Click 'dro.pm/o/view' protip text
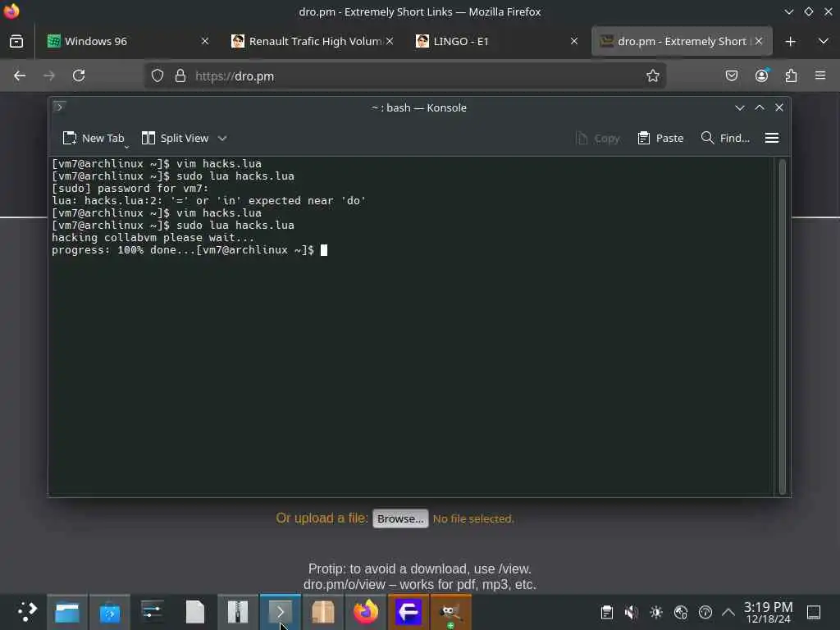 pyautogui.click(x=345, y=584)
